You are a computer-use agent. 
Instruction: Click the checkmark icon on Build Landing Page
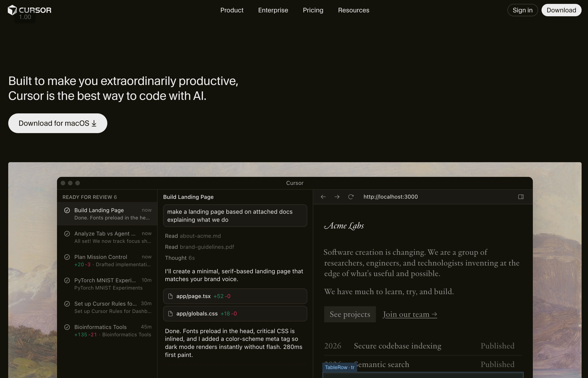(67, 210)
